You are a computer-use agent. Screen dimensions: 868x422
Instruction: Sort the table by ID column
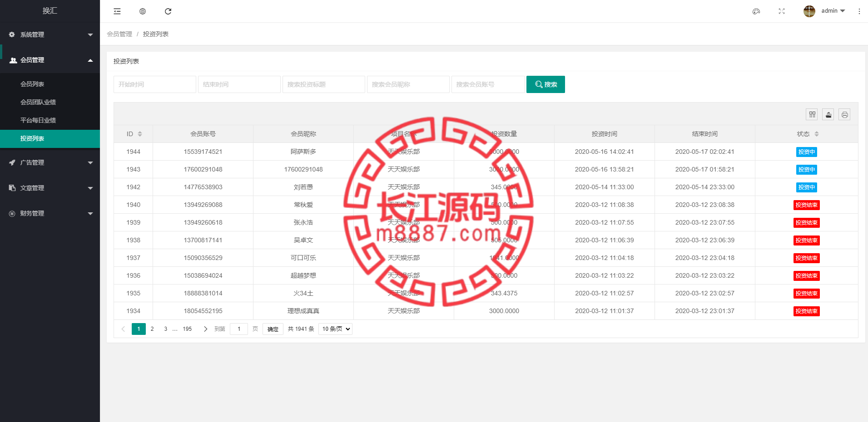click(140, 134)
